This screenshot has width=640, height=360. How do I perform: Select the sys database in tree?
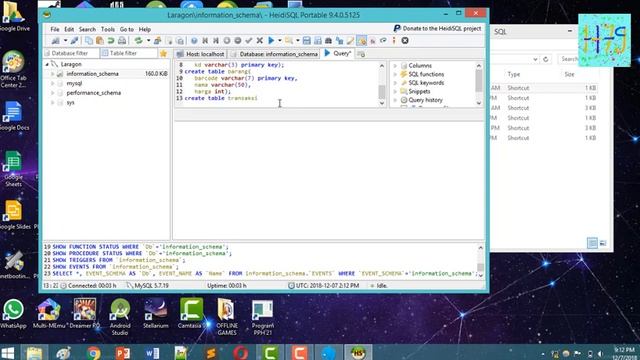pos(70,102)
